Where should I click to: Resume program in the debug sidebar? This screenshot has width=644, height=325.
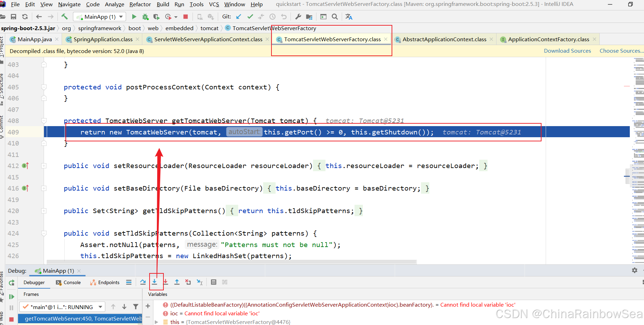point(11,297)
